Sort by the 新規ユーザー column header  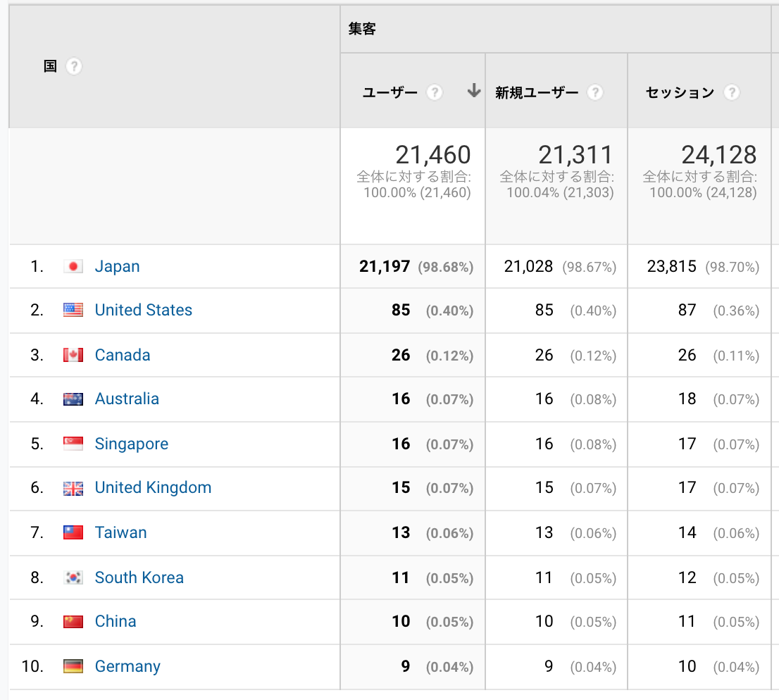pos(537,92)
